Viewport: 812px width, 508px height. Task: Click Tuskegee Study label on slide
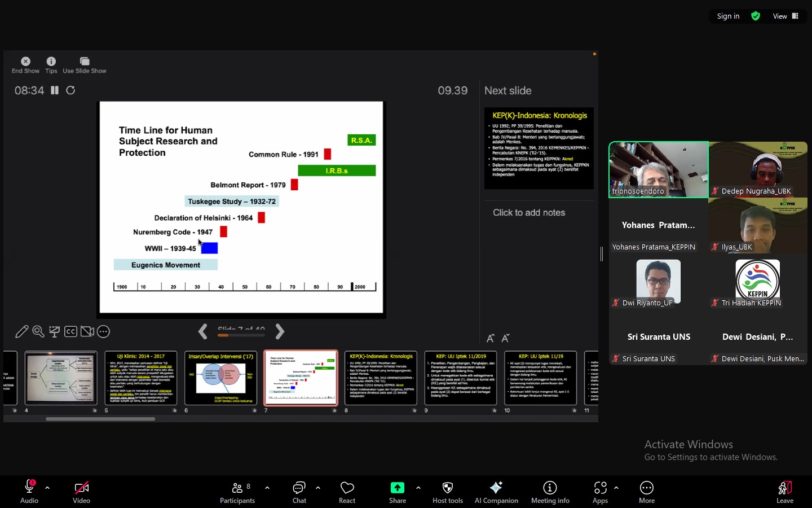coord(232,202)
